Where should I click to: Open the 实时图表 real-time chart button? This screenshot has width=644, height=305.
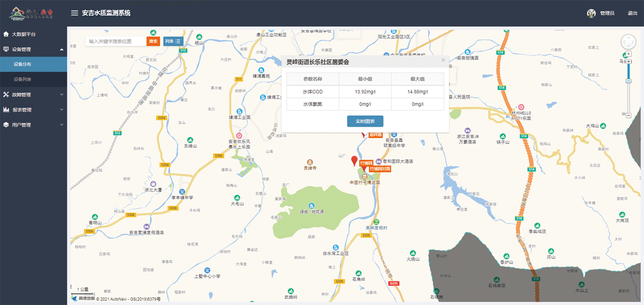pyautogui.click(x=365, y=121)
